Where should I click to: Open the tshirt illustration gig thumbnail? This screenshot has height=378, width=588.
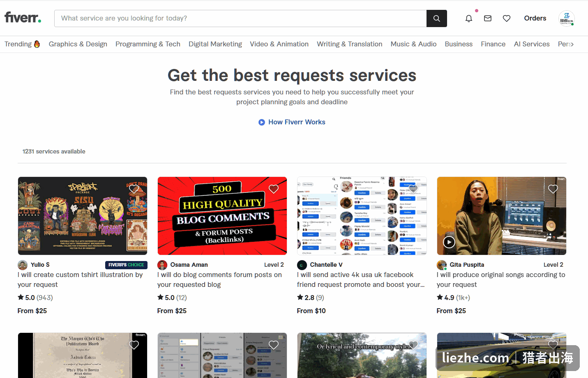[x=83, y=216]
